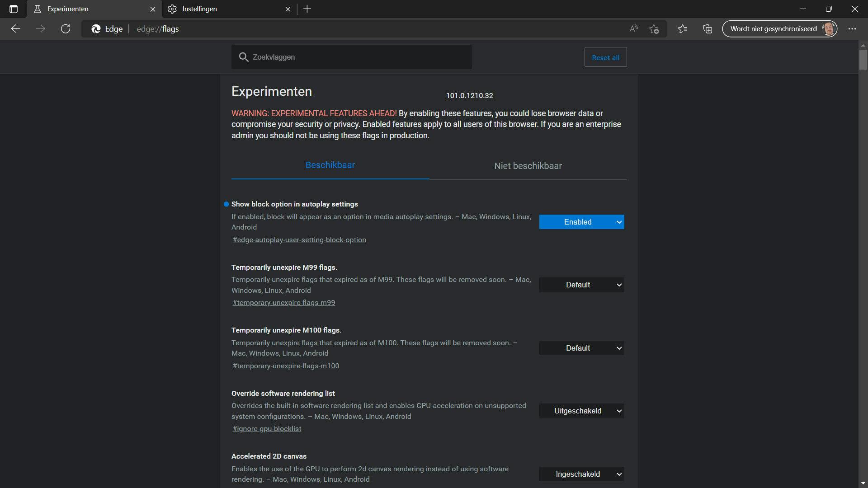The height and width of the screenshot is (488, 868).
Task: Open Ingeschakeld dropdown for Accelerated 2D canvas
Action: tap(581, 474)
